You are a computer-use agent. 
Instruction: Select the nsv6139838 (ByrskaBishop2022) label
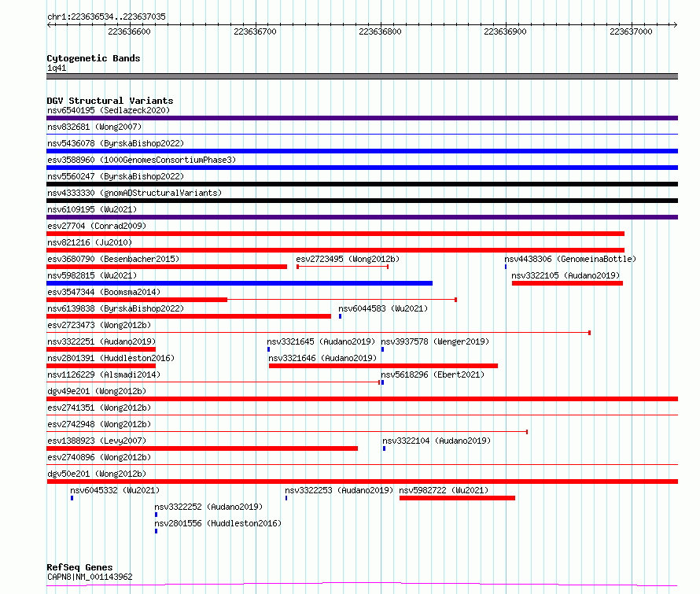click(x=116, y=308)
